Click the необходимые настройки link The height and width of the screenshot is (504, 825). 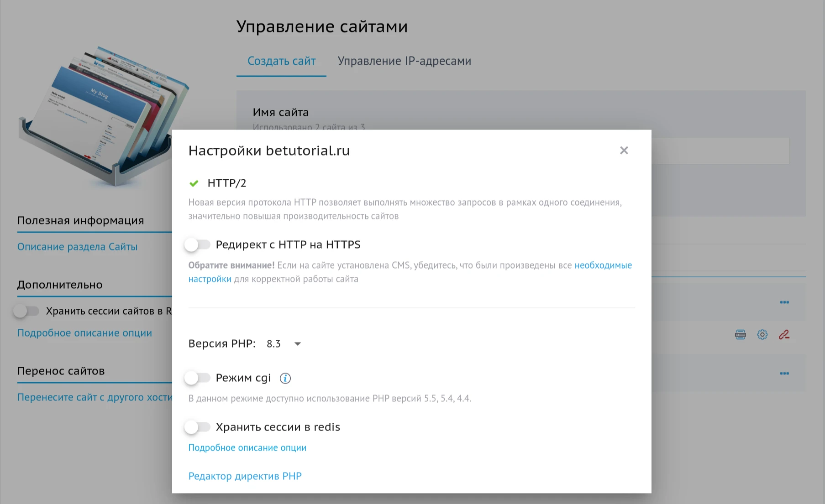(603, 265)
